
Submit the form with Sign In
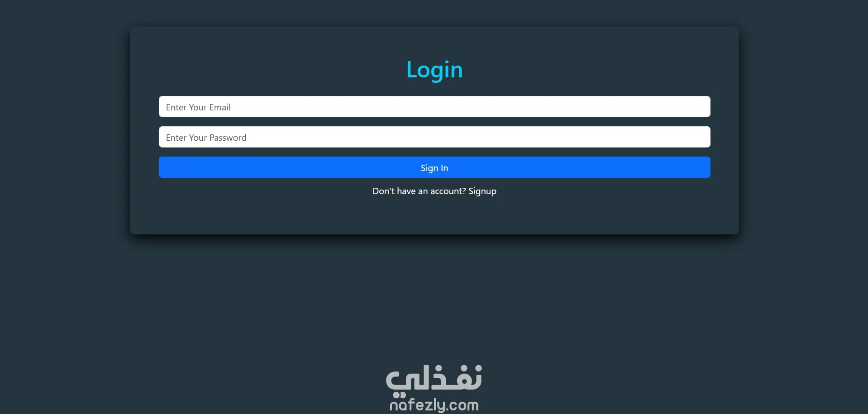coord(434,167)
